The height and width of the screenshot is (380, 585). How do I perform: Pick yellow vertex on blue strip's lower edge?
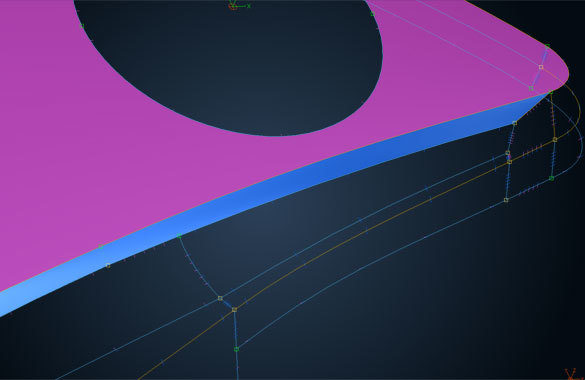click(108, 266)
